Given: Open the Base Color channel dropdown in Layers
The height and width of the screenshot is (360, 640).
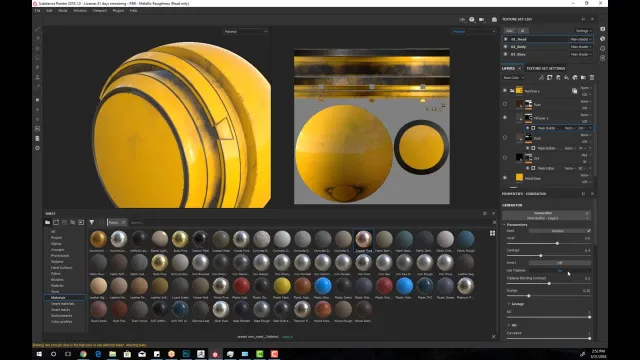Looking at the screenshot, I should pyautogui.click(x=513, y=78).
